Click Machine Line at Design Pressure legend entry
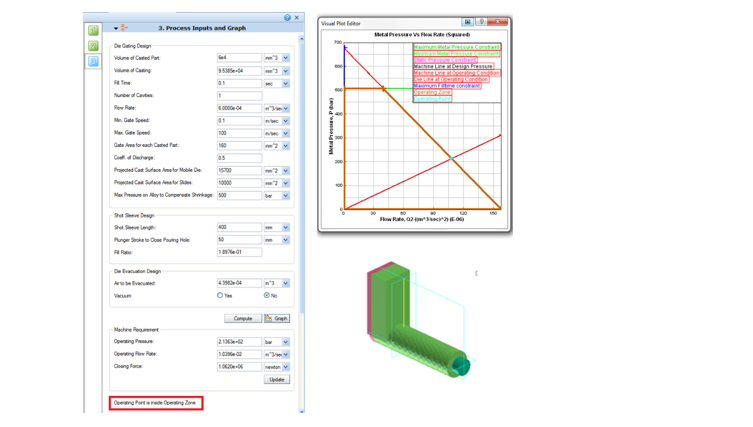The image size is (753, 427). pos(453,66)
